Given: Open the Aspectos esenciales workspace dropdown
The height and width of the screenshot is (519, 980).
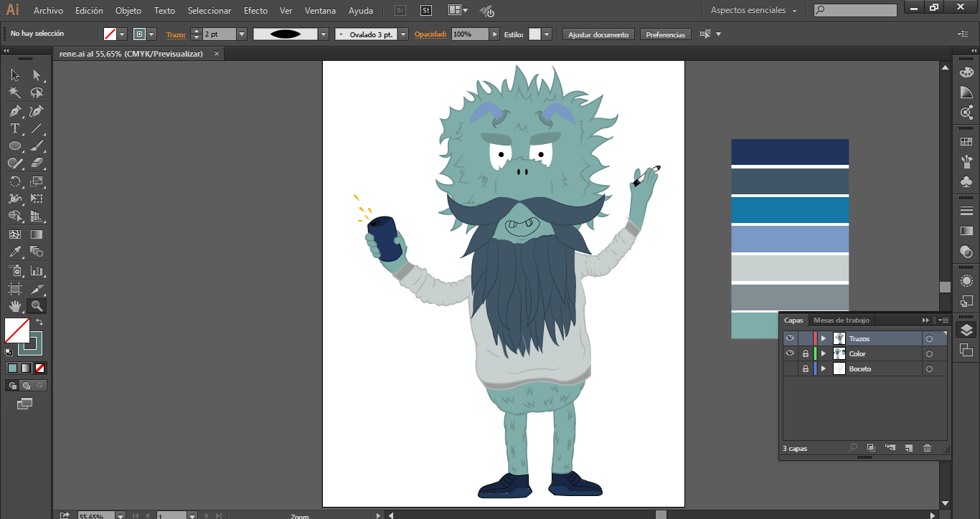Looking at the screenshot, I should 753,11.
